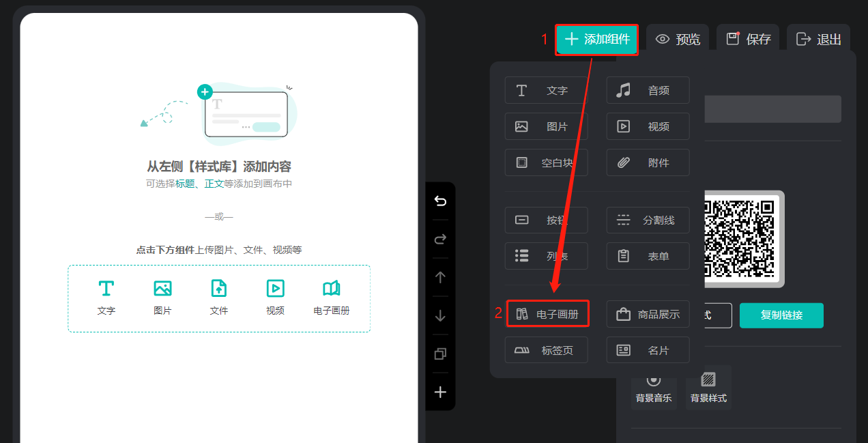Screen dimensions: 868x443
Task: Move component up with arrow icon
Action: point(440,277)
